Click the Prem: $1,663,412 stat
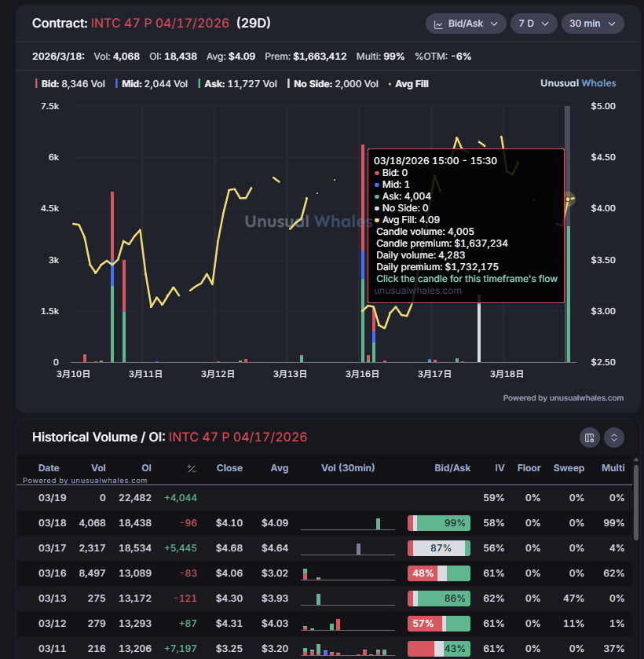This screenshot has height=659, width=644. click(306, 57)
